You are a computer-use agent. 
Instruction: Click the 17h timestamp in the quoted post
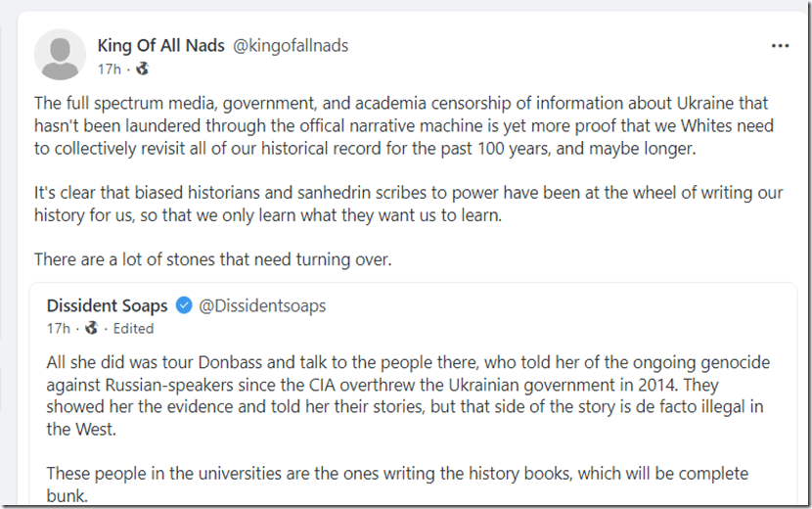pos(59,328)
